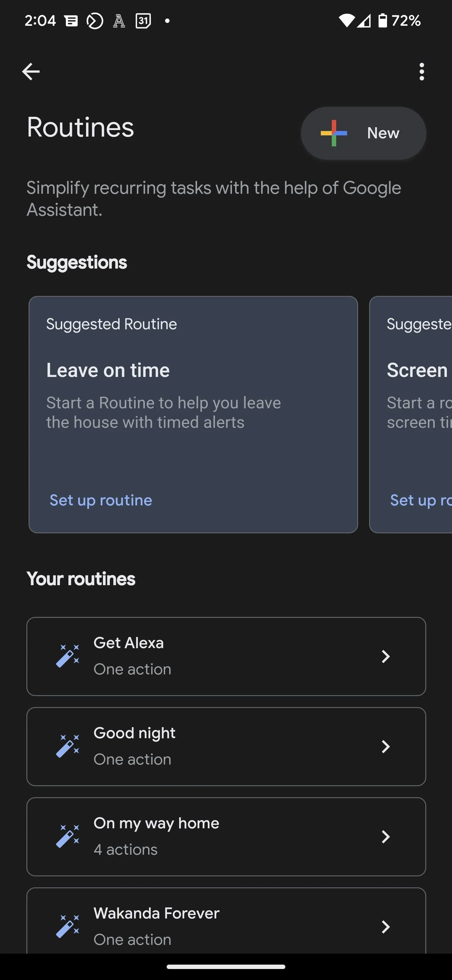This screenshot has height=980, width=452.
Task: Tap the wand icon beside Good night
Action: 68,746
